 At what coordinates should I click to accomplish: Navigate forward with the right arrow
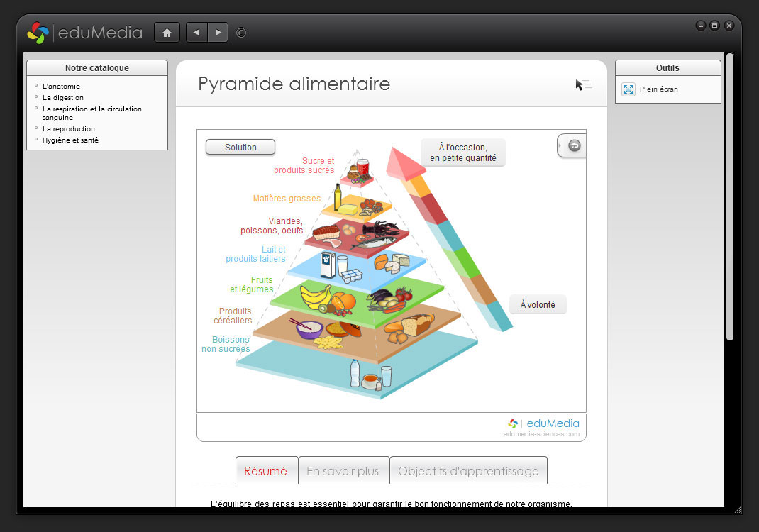pyautogui.click(x=218, y=33)
